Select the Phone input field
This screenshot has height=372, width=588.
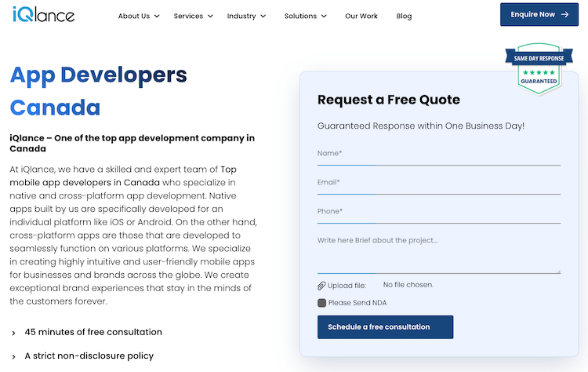tap(438, 212)
